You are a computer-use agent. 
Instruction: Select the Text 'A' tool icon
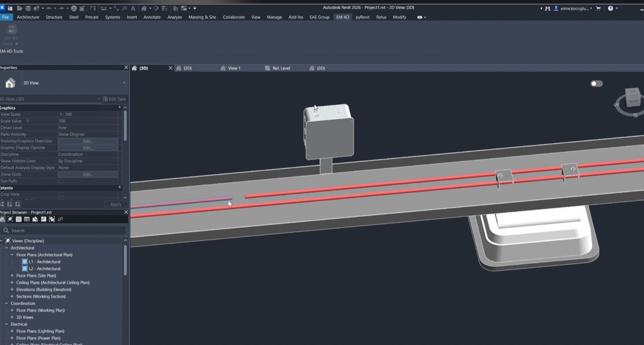click(x=133, y=8)
